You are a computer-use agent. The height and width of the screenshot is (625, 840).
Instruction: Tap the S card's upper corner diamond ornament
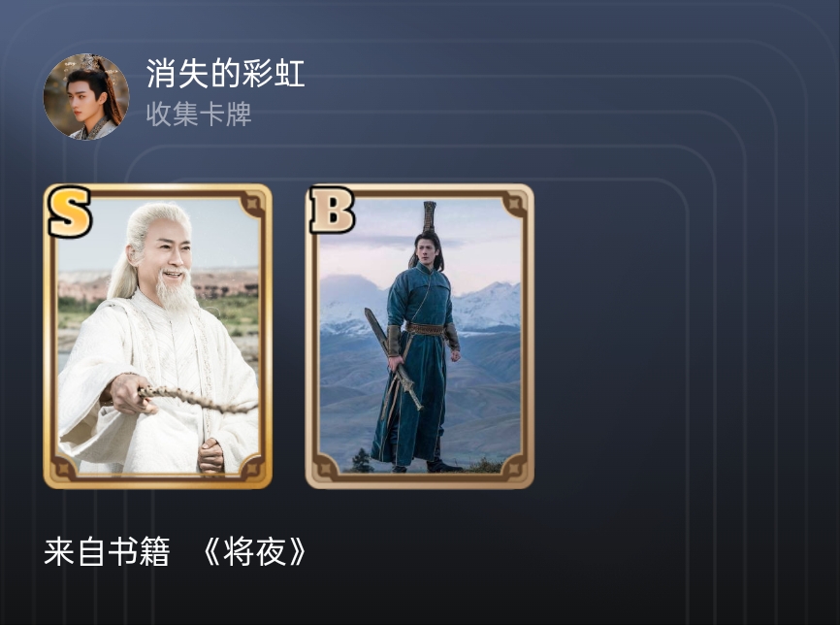pos(251,204)
